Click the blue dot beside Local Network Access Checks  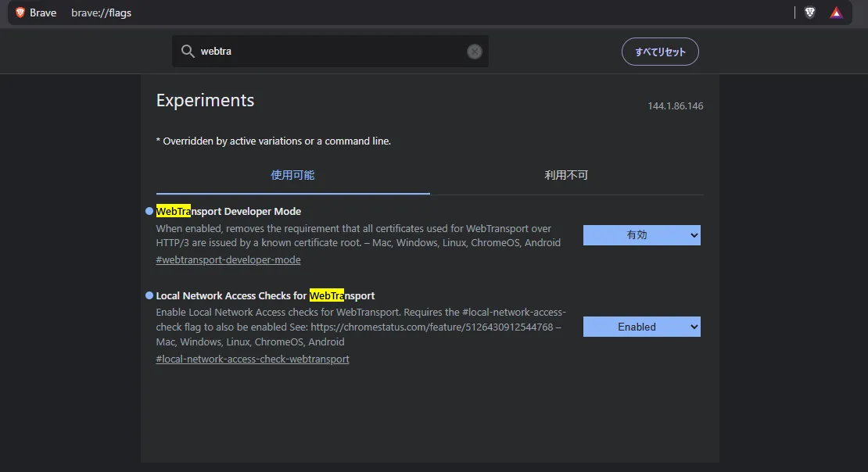149,295
